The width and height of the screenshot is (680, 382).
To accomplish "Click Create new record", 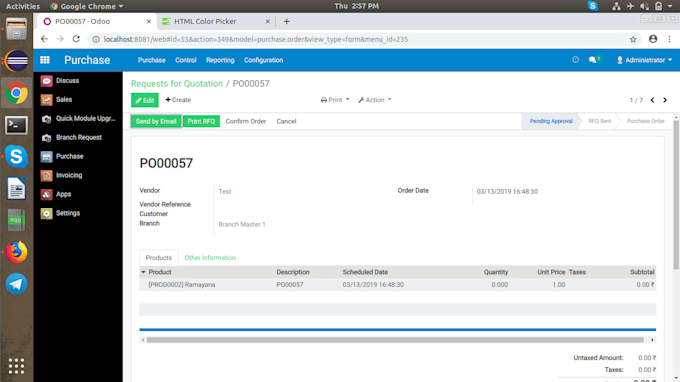I will (x=178, y=100).
